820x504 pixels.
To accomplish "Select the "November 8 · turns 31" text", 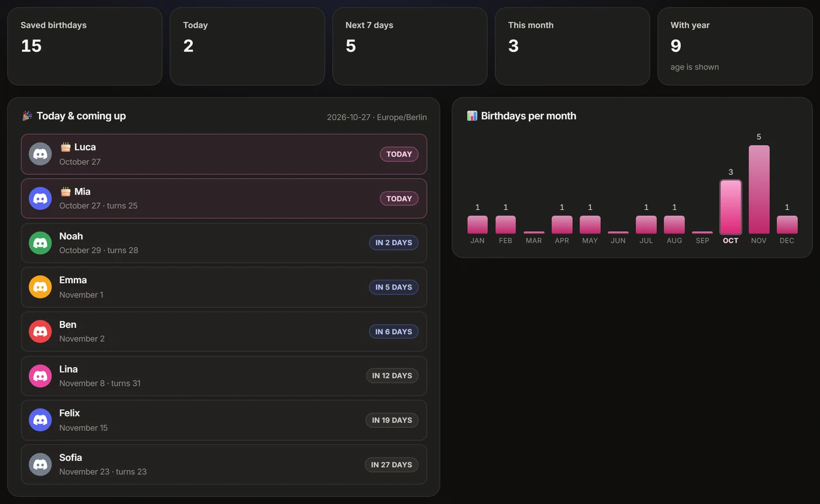I will coord(100,383).
